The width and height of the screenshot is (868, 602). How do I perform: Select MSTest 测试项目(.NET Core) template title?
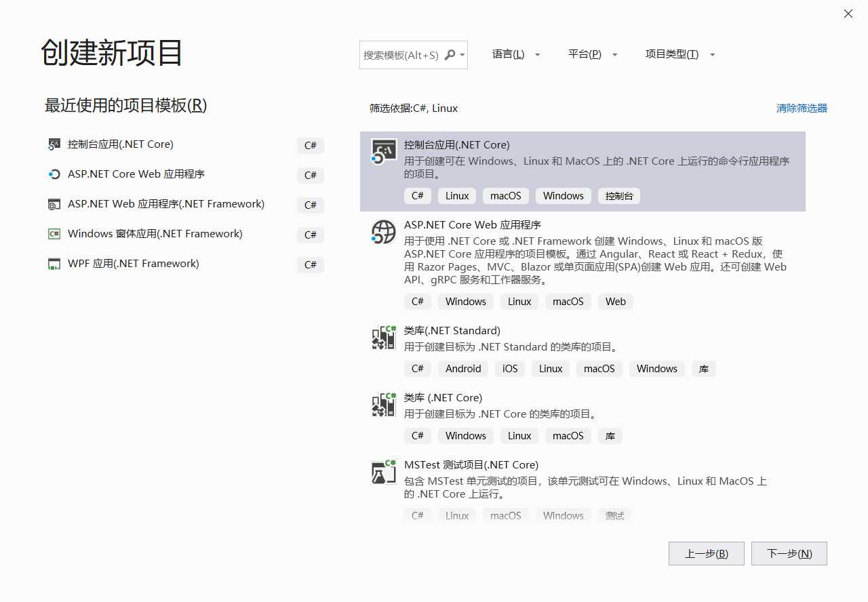(471, 464)
